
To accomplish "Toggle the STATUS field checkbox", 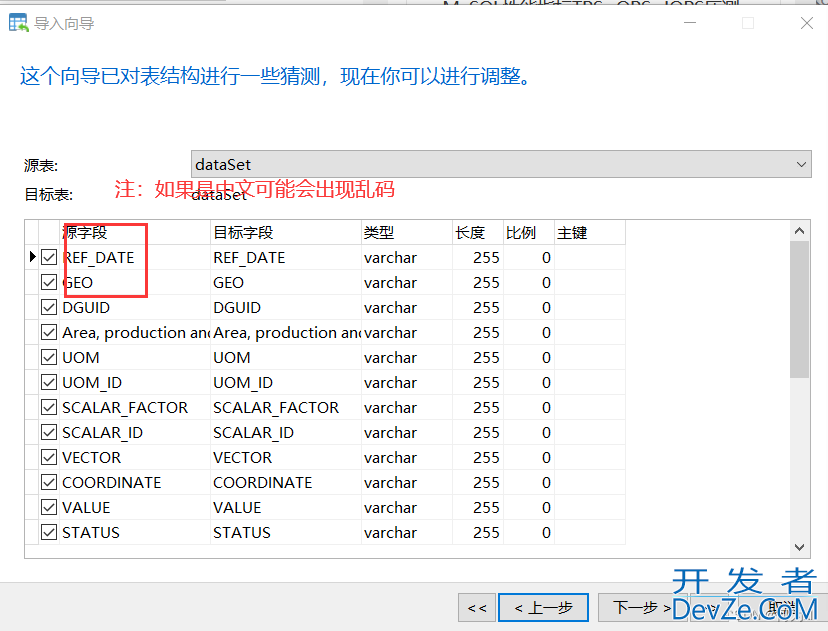I will tap(49, 532).
